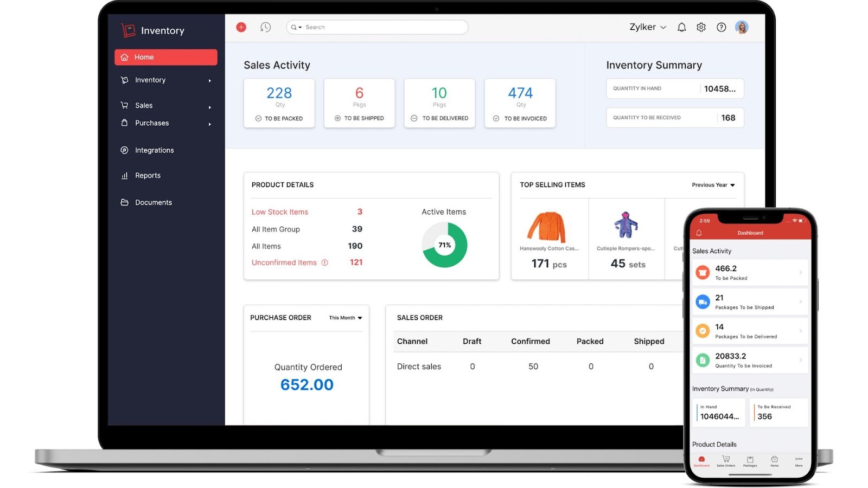
Task: Expand the Zylker account dropdown
Action: pos(647,27)
